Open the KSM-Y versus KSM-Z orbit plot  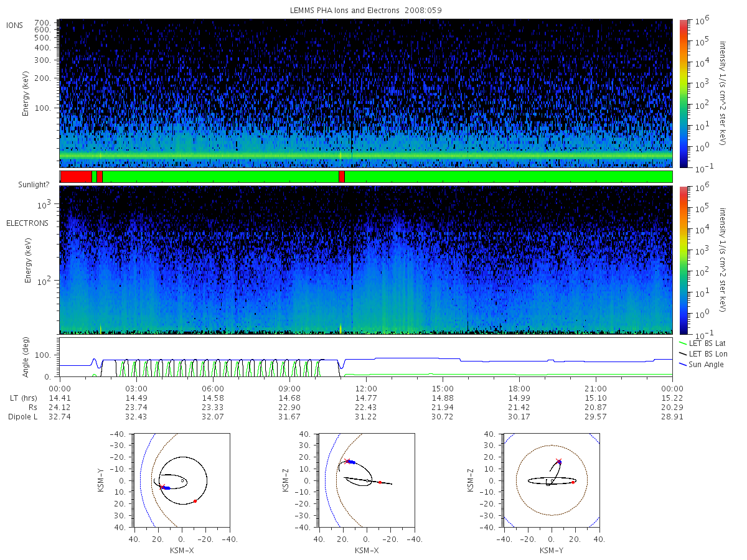point(551,480)
